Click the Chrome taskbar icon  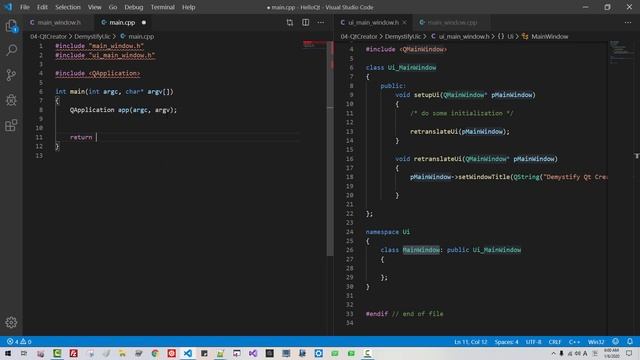click(x=155, y=353)
